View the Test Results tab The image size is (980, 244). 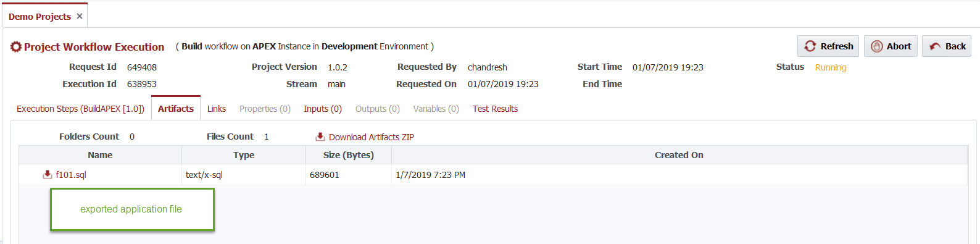495,109
